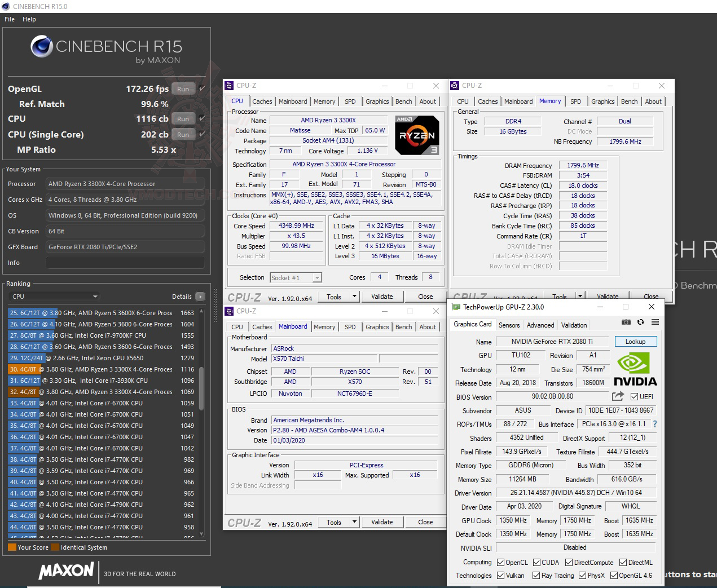
Task: Click Validate in the CPU-Z CPU window
Action: coord(382,297)
